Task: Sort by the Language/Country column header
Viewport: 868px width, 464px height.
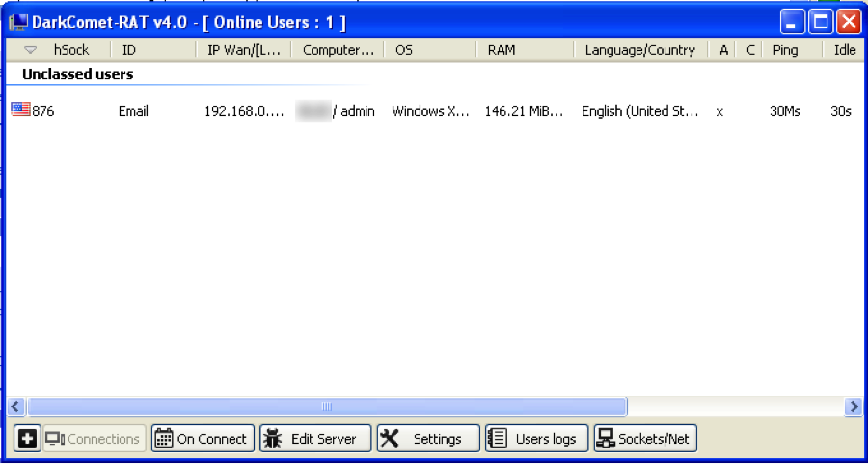Action: pyautogui.click(x=640, y=50)
